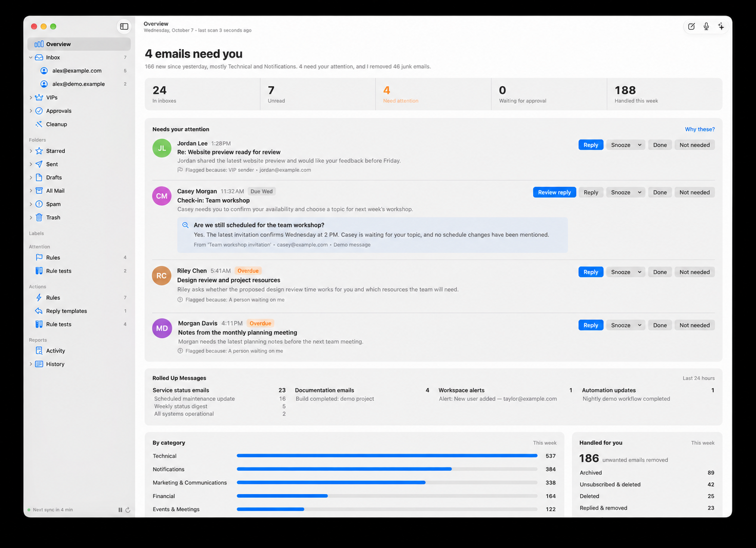Select the 24 In inboxes stat
This screenshot has width=756, height=548.
(202, 94)
